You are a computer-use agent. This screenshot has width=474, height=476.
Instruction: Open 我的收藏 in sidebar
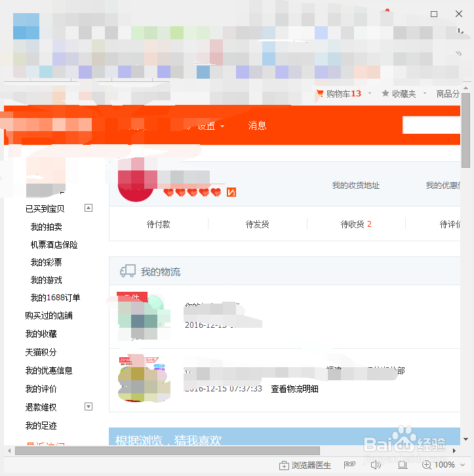[41, 334]
